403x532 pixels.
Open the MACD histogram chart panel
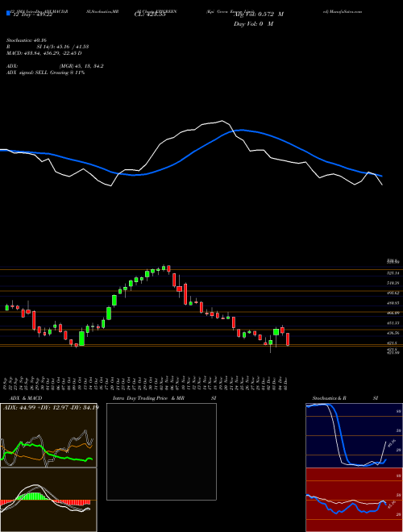point(48,500)
